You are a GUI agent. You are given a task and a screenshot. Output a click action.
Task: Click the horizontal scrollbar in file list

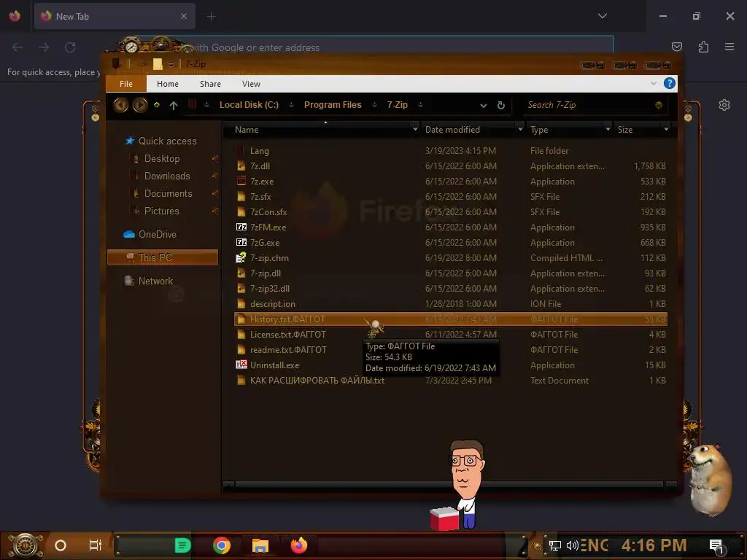449,485
